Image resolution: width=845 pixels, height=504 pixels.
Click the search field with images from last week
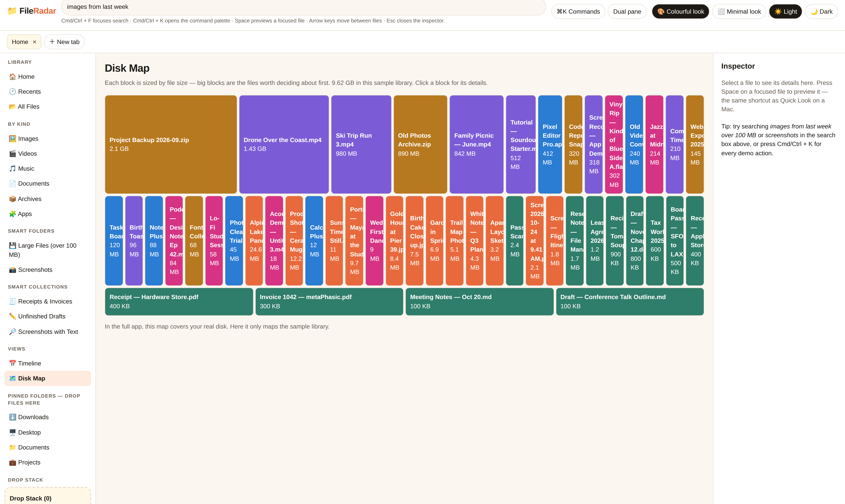(303, 7)
